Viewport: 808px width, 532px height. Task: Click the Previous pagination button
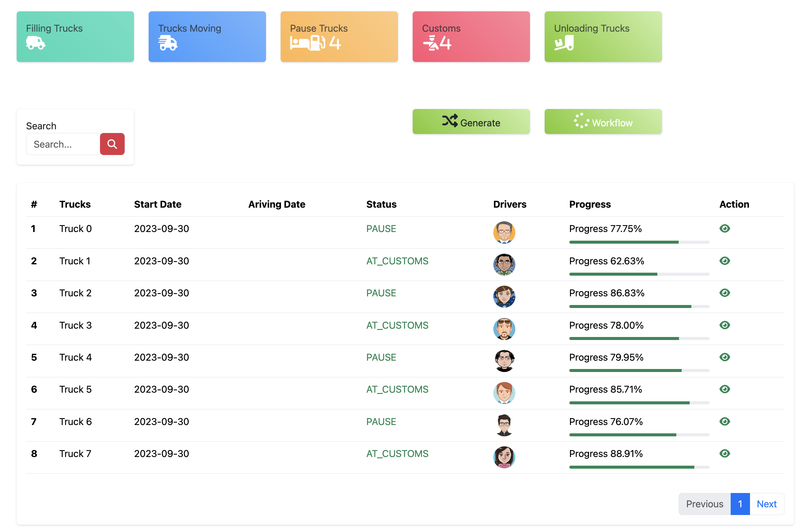[705, 504]
